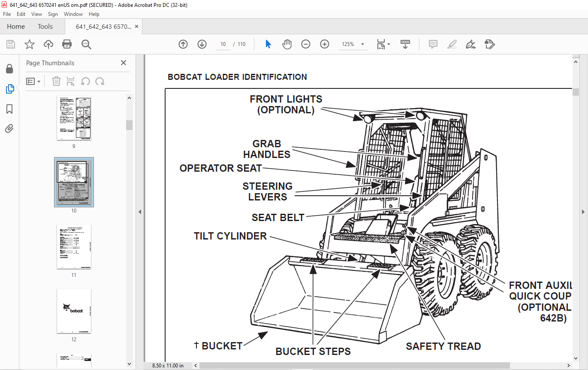Close the 641_642_643 document tab
This screenshot has width=588, height=370.
click(137, 27)
